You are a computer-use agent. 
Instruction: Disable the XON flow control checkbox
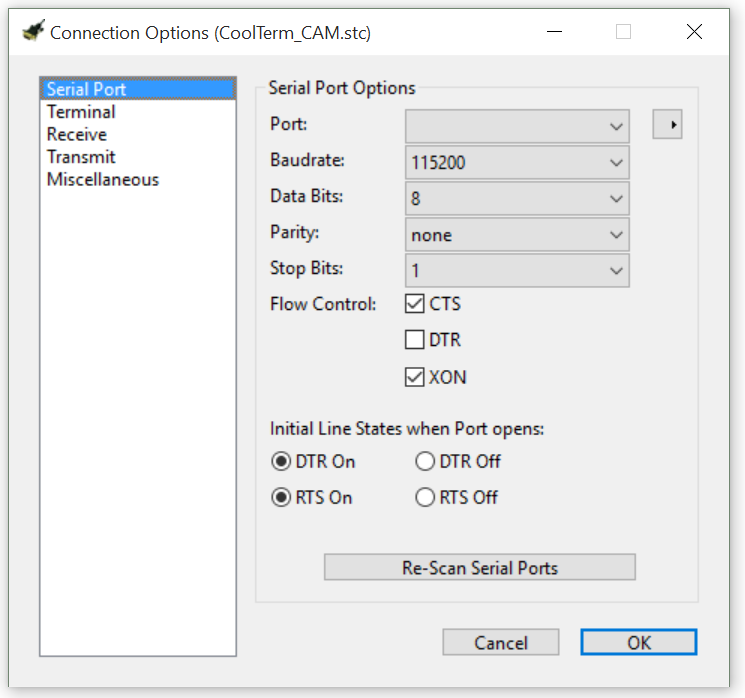(414, 377)
